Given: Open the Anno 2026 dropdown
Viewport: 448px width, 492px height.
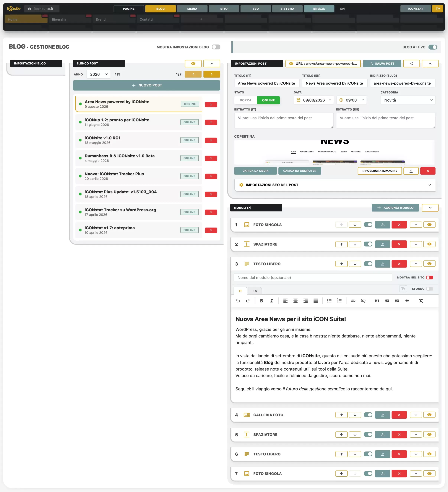Looking at the screenshot, I should [99, 74].
